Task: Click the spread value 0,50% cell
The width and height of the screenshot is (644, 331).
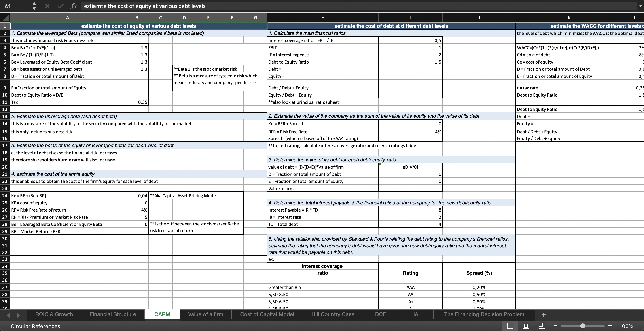Action: tap(479, 295)
